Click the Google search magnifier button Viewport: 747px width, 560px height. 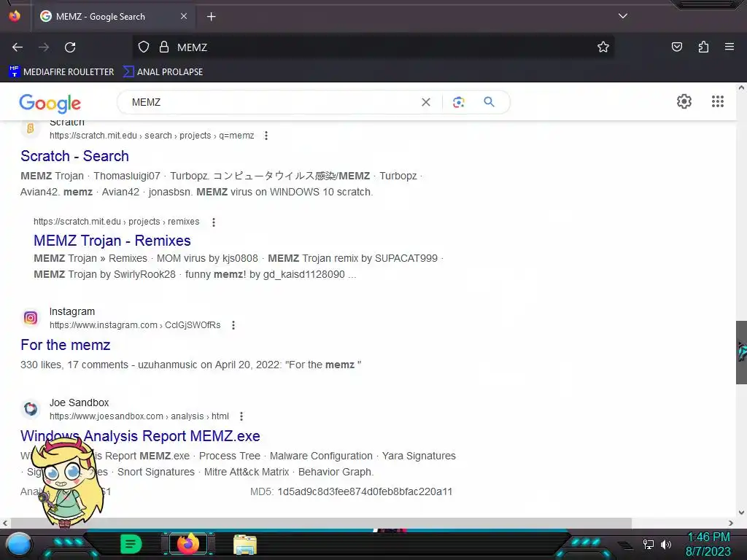tap(489, 102)
